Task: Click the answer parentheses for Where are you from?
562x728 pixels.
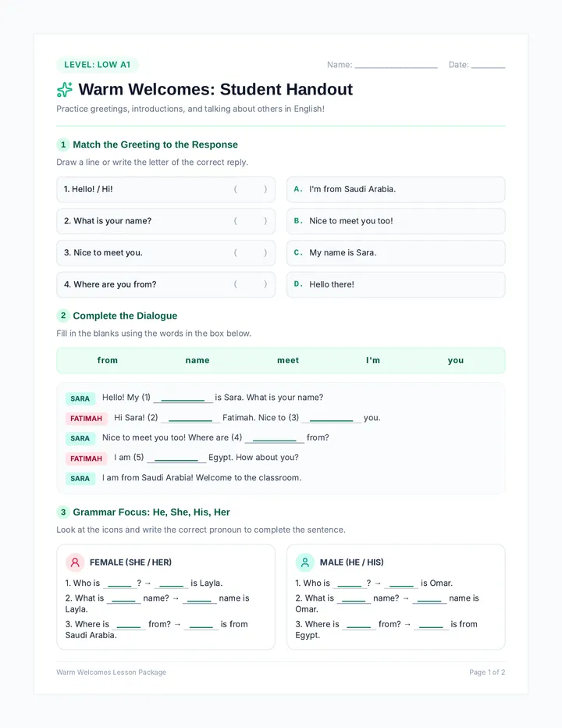Action: (251, 284)
